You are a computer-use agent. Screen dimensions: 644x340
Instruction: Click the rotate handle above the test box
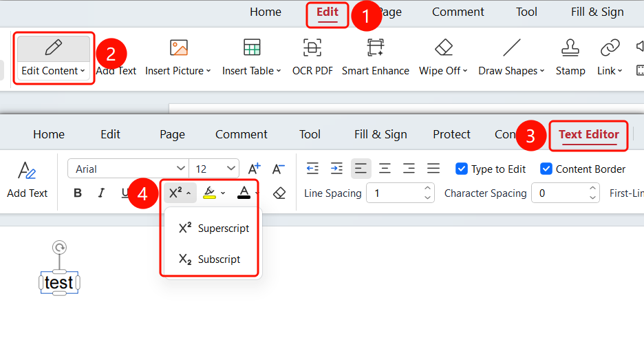[x=60, y=248]
